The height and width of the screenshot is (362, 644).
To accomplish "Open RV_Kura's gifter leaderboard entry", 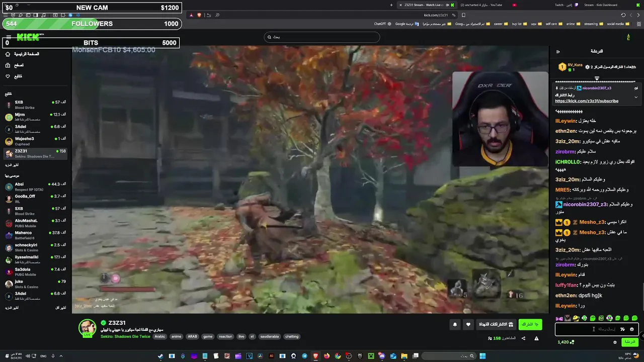I will pyautogui.click(x=571, y=67).
